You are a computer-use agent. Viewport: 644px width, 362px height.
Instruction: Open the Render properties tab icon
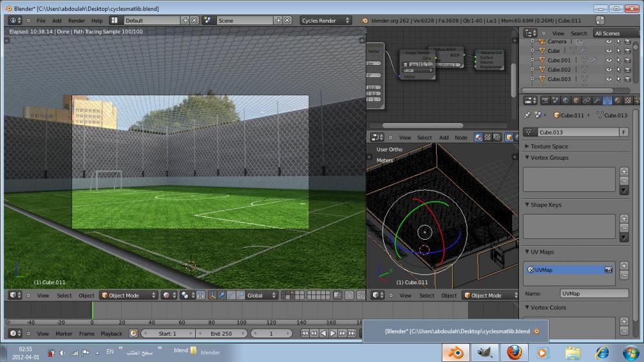point(545,100)
